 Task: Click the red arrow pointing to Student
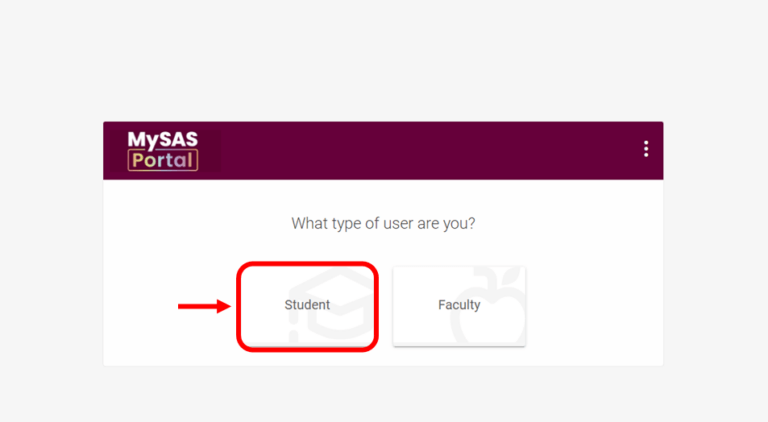tap(204, 306)
